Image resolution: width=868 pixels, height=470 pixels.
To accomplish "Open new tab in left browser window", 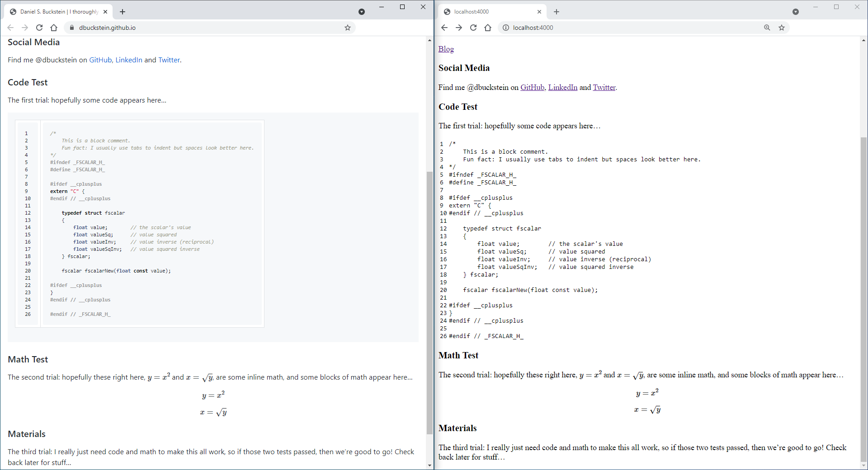I will pos(123,12).
